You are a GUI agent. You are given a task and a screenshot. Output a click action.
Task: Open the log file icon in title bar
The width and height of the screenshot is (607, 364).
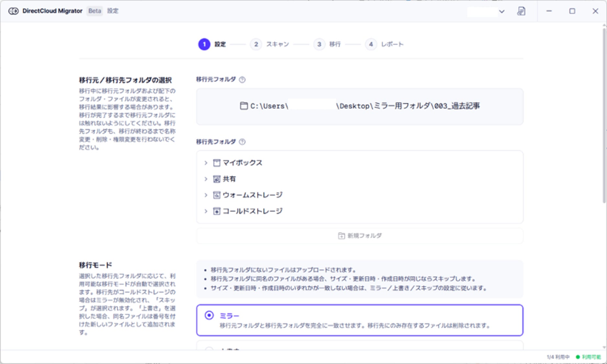pyautogui.click(x=521, y=11)
